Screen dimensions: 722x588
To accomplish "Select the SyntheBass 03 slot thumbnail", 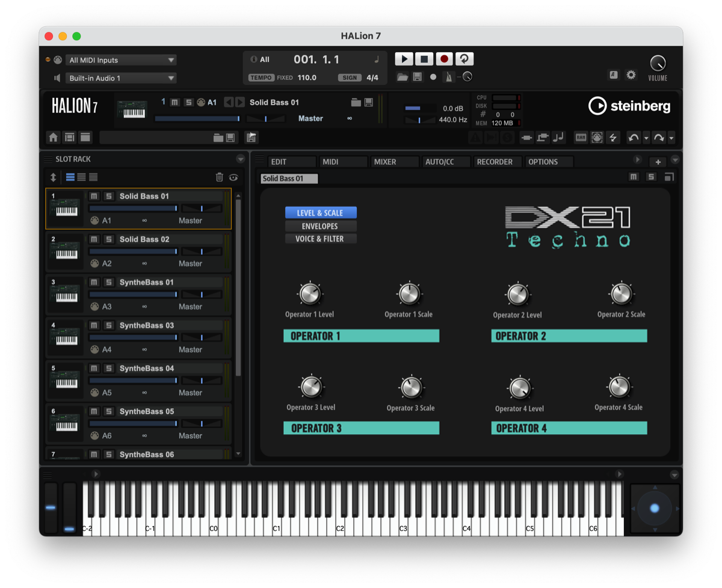I will [x=65, y=338].
